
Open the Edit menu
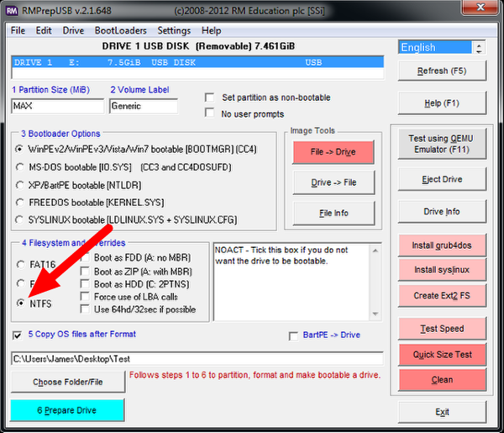[x=44, y=30]
